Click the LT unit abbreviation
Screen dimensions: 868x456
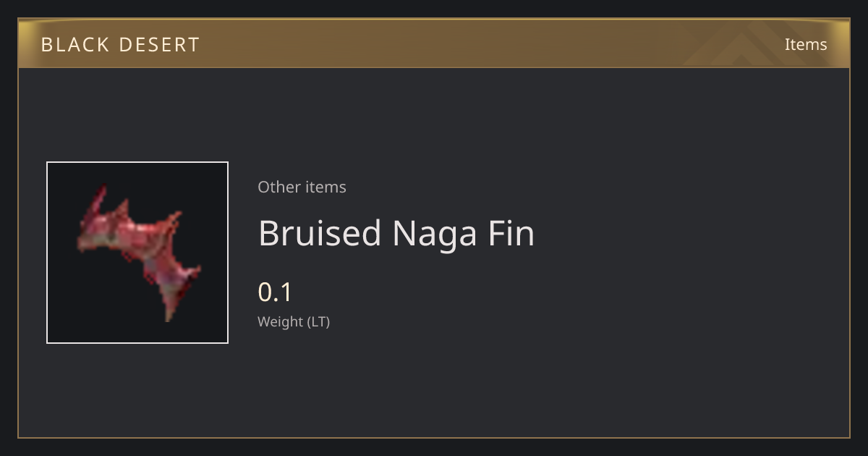(x=318, y=322)
